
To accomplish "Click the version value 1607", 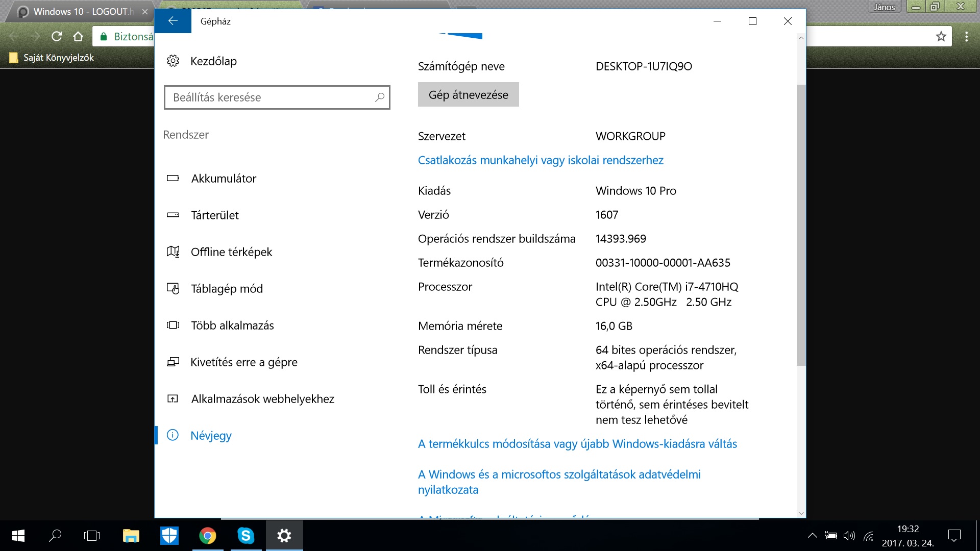I will coord(607,215).
